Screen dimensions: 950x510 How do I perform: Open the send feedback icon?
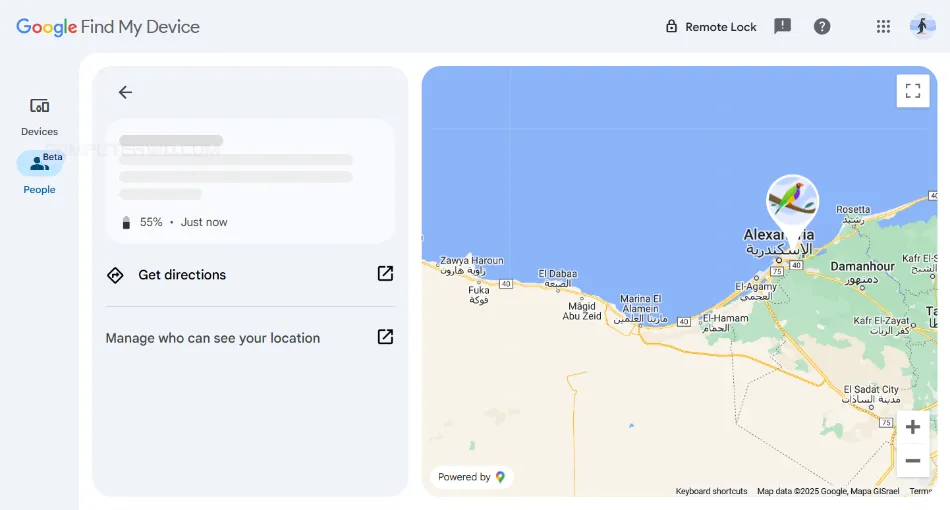point(782,26)
